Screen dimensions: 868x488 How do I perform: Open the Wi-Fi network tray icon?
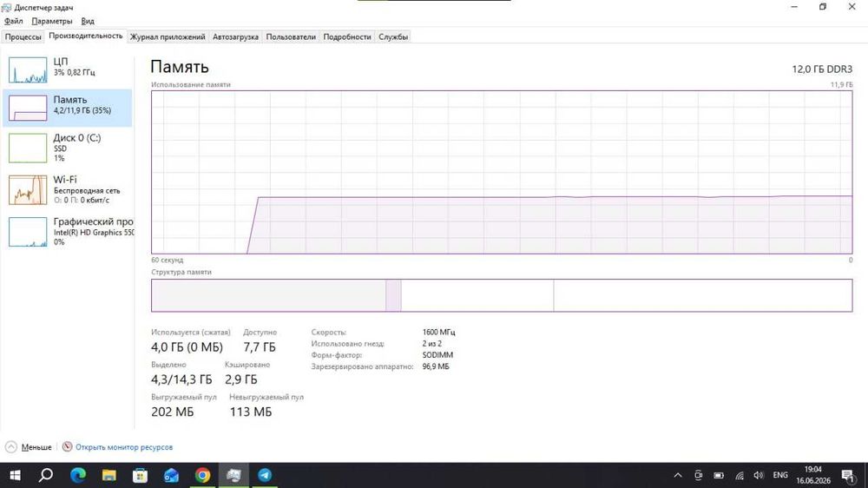pyautogui.click(x=739, y=475)
